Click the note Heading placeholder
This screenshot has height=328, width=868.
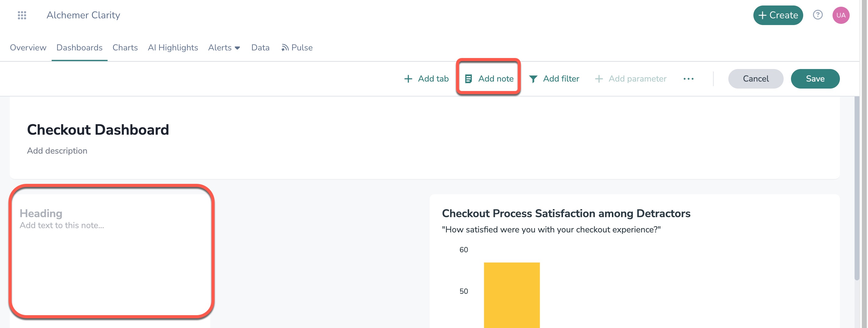click(41, 213)
